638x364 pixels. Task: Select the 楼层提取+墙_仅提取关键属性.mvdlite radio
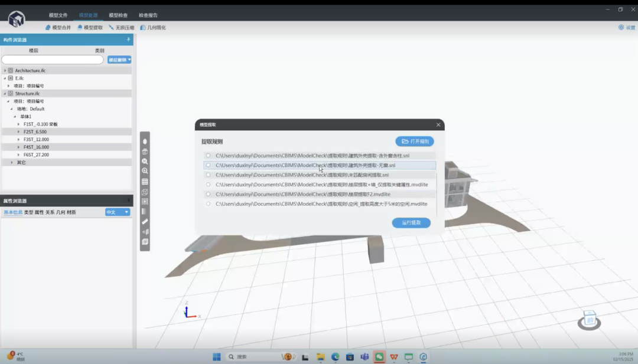[209, 185]
